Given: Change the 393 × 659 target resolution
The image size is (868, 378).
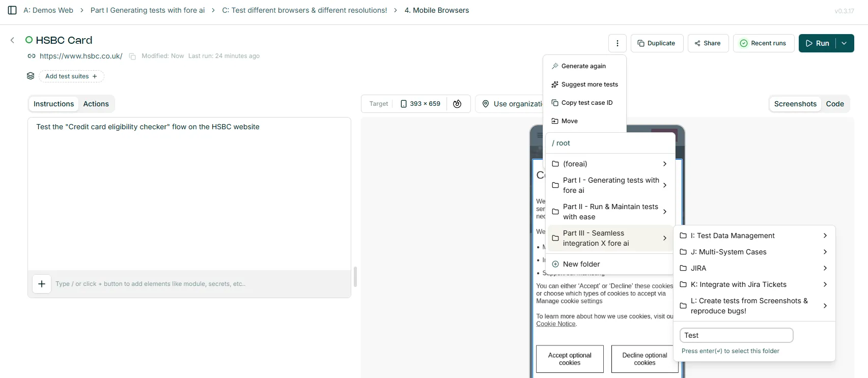Looking at the screenshot, I should click(x=421, y=104).
